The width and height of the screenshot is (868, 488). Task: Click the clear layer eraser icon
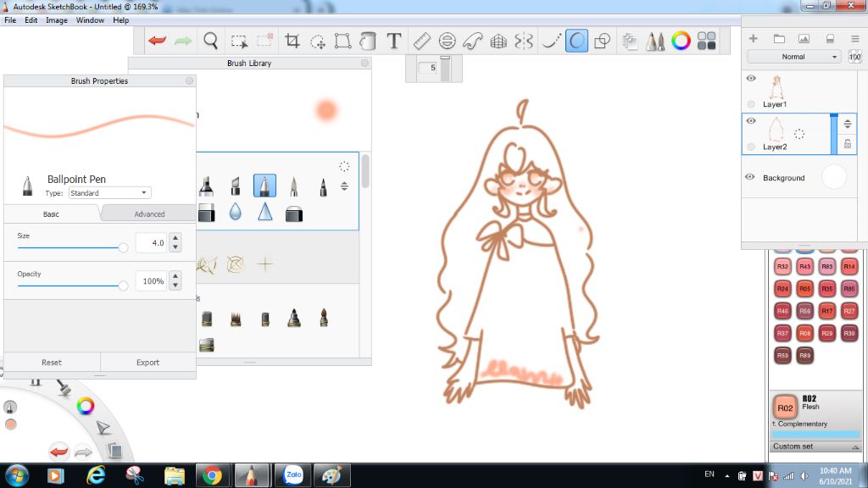(830, 39)
